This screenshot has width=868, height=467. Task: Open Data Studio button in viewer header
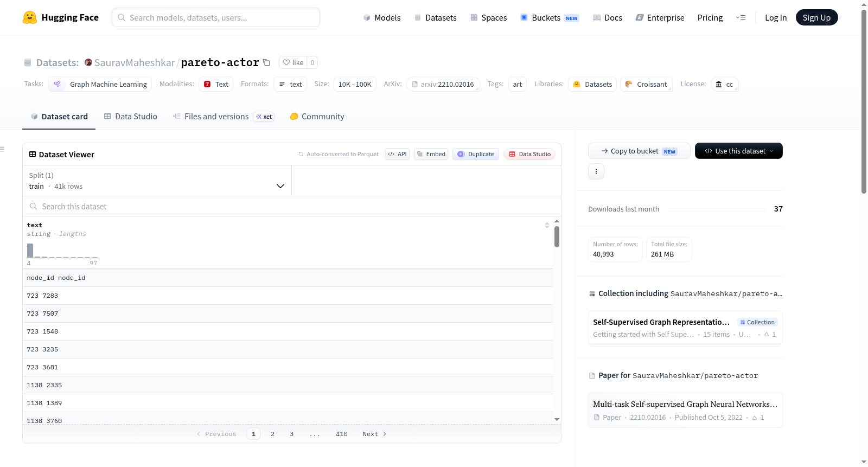point(529,154)
